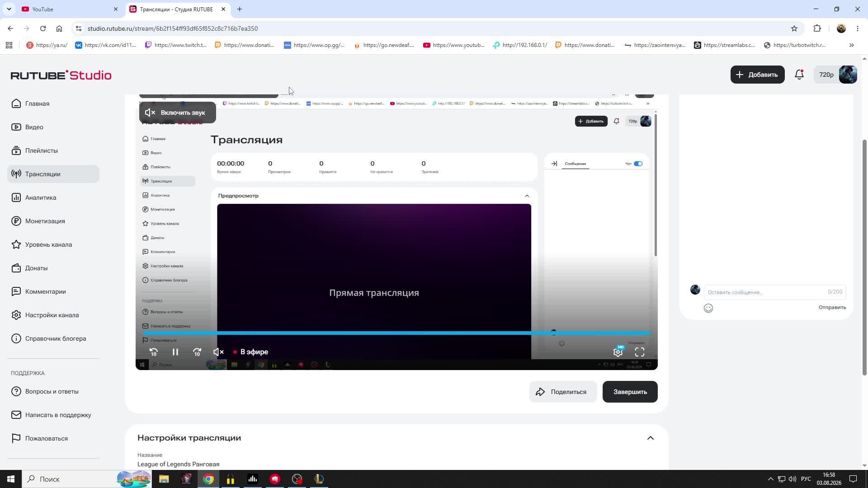Click the blue player progress bar

tap(396, 333)
